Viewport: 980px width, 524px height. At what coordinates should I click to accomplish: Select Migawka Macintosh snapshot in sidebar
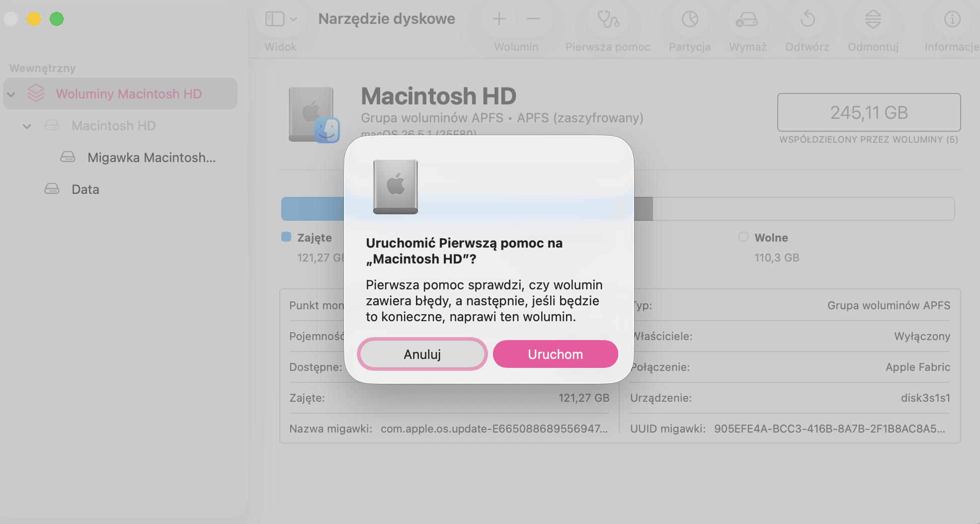tap(152, 158)
